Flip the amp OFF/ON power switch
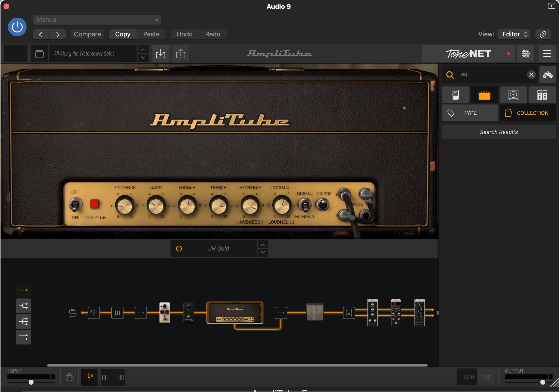560x392 pixels. pyautogui.click(x=75, y=205)
